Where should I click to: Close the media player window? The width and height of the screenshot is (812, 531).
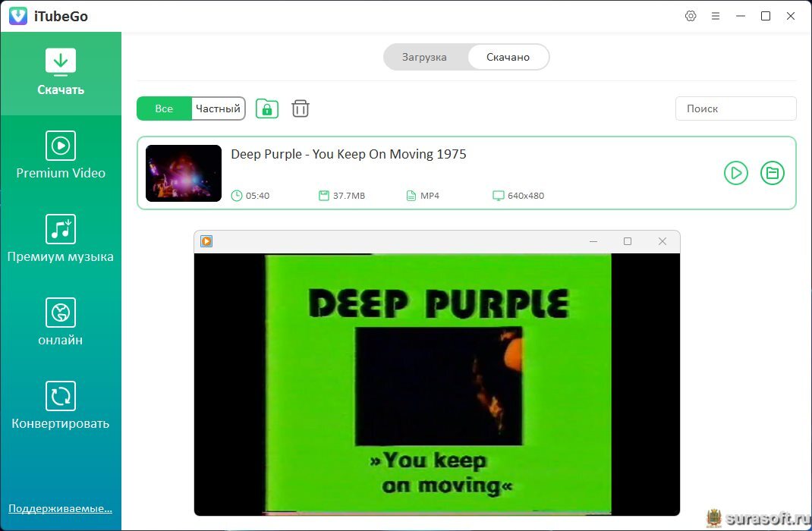[663, 241]
